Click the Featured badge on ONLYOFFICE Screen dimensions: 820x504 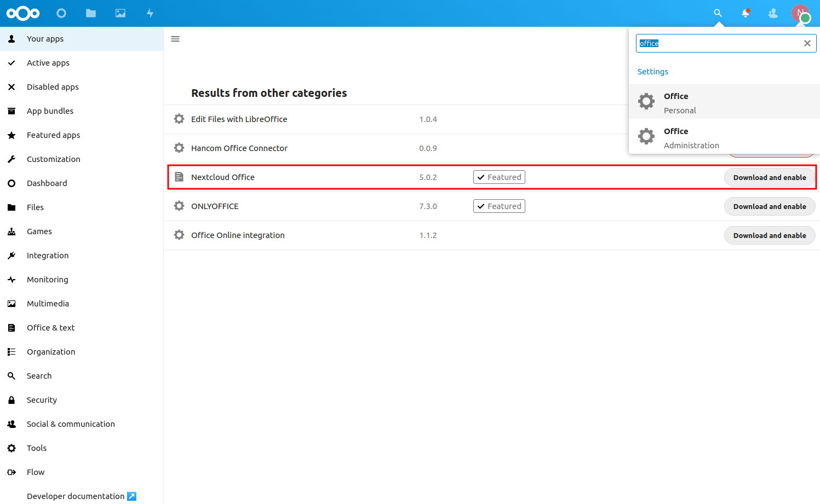(499, 206)
